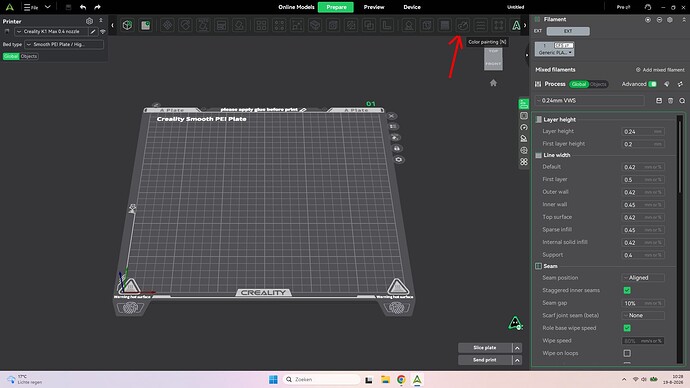690x388 pixels.
Task: Delete the 0.24mm process preset
Action: click(x=670, y=101)
